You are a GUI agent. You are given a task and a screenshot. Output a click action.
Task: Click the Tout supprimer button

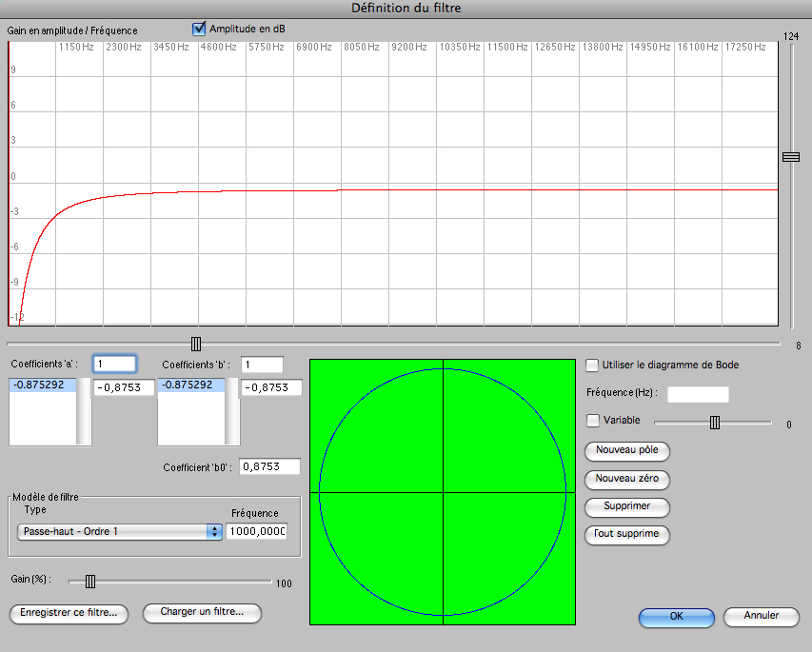626,534
